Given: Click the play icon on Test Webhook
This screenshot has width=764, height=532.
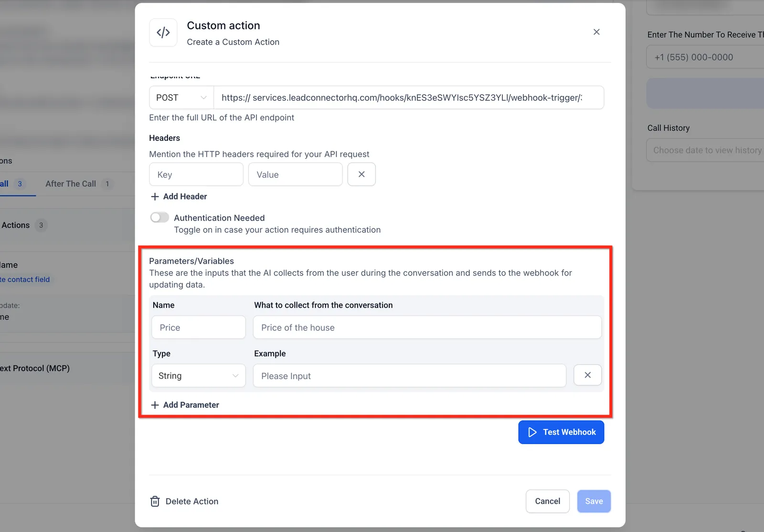Looking at the screenshot, I should click(532, 432).
